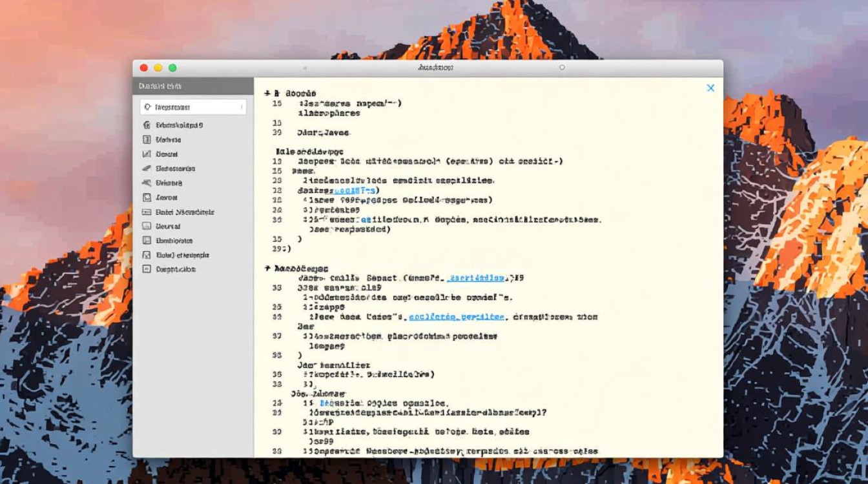
Task: Expand the first section using its plus sign
Action: 267,94
